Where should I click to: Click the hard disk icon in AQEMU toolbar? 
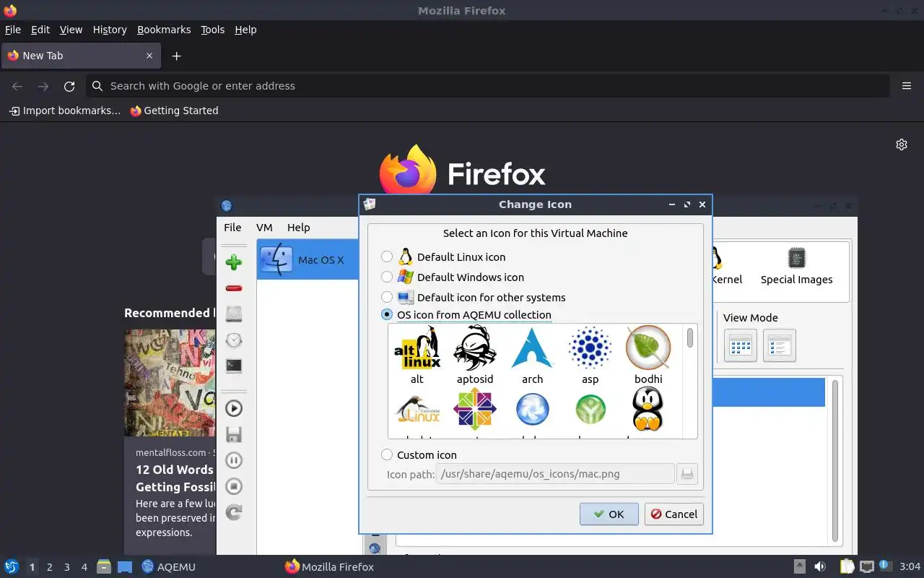(x=233, y=314)
